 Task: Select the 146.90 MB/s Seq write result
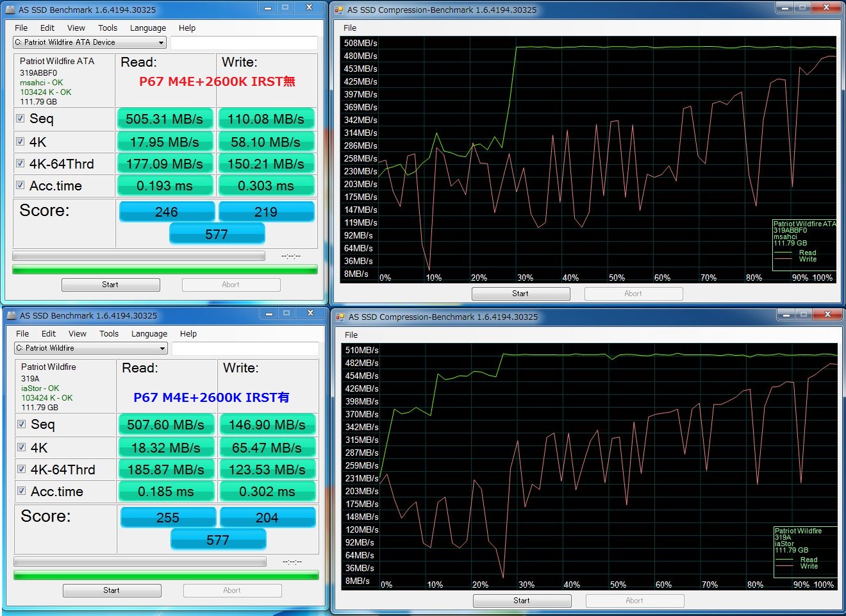pyautogui.click(x=267, y=424)
